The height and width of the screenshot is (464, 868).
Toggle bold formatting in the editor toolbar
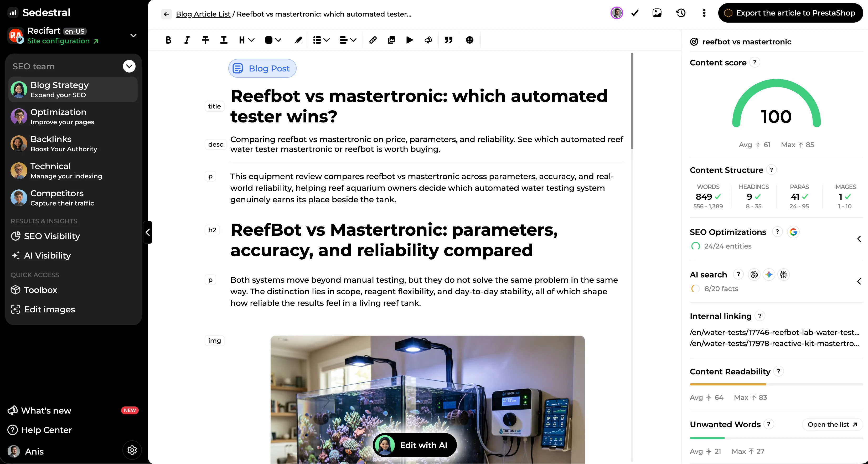[168, 40]
